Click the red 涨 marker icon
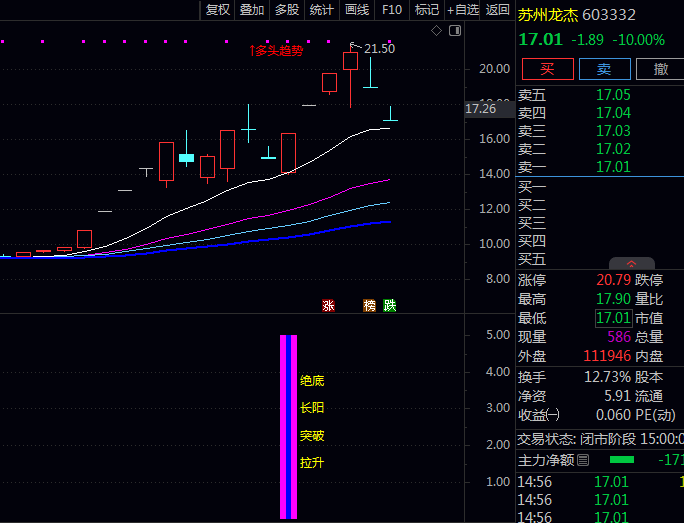Image resolution: width=684 pixels, height=523 pixels. 328,305
